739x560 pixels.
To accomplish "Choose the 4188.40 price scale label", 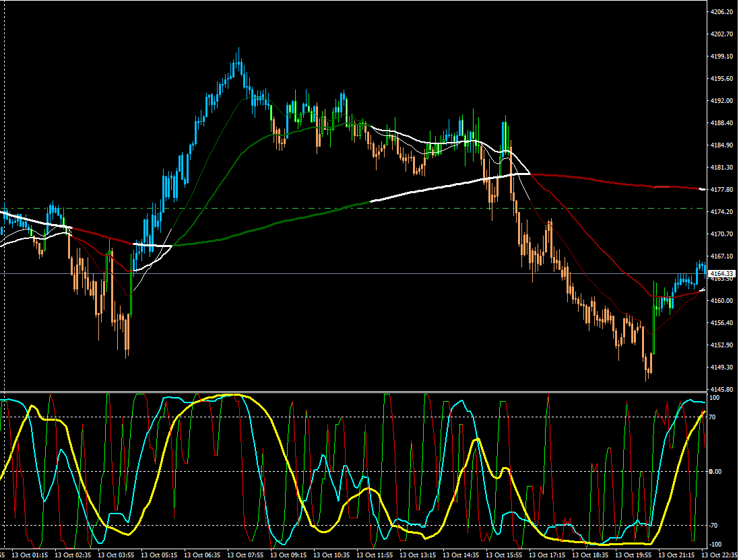I will (721, 123).
